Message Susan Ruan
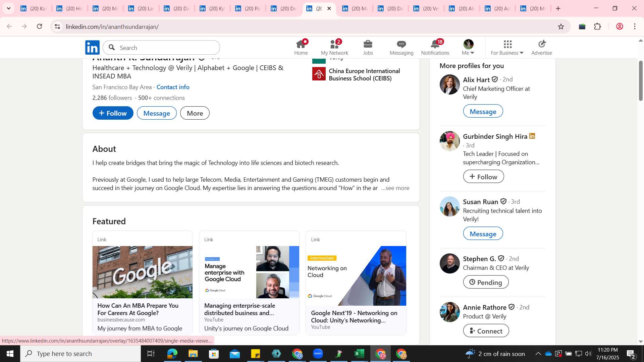 [x=483, y=234]
